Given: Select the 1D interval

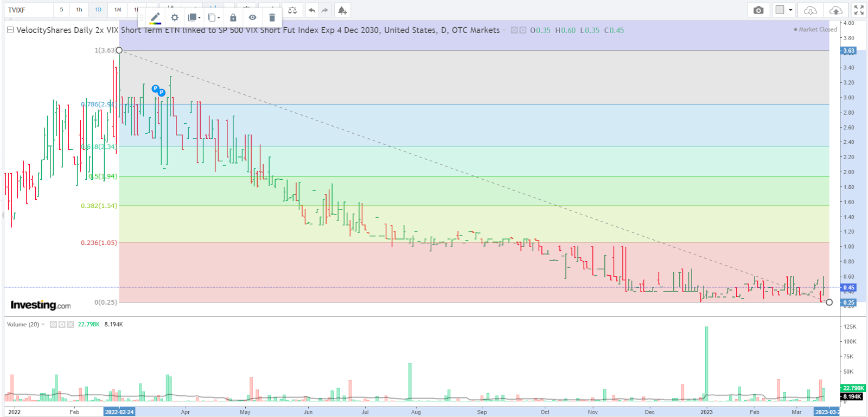Looking at the screenshot, I should coord(98,10).
